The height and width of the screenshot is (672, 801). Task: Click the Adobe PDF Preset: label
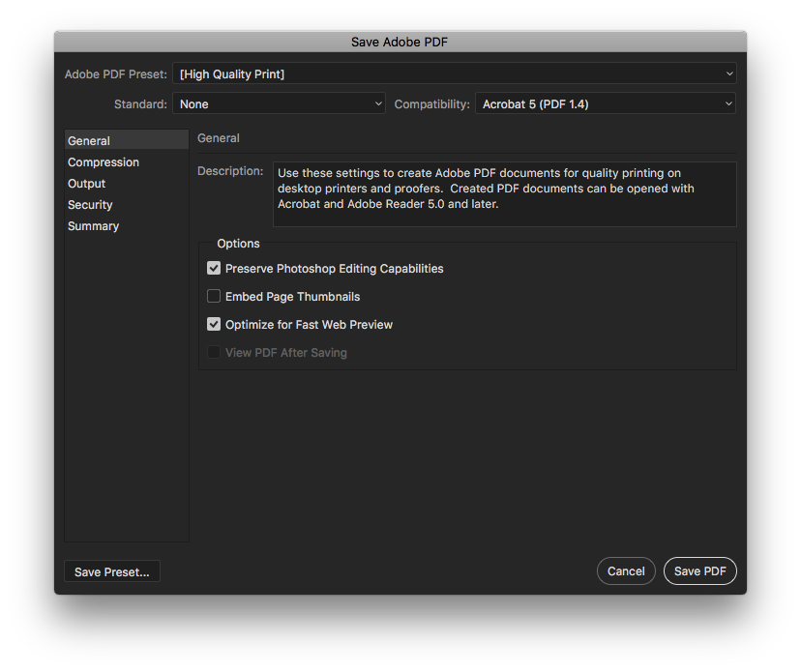[116, 74]
